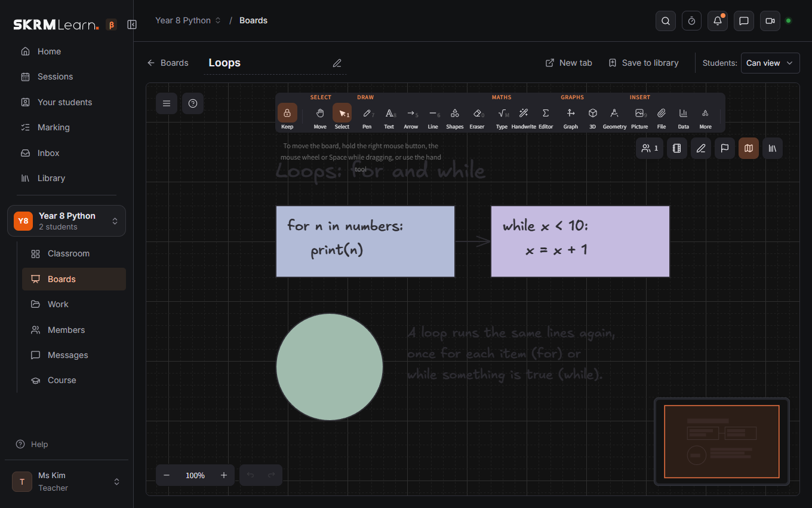Navigate to Marking in the sidebar
812x508 pixels.
tap(66, 127)
